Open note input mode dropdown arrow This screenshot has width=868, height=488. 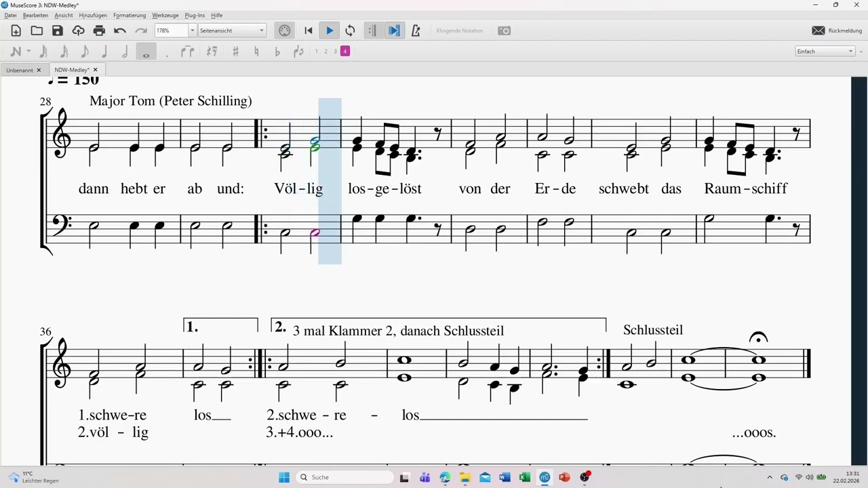(x=28, y=52)
